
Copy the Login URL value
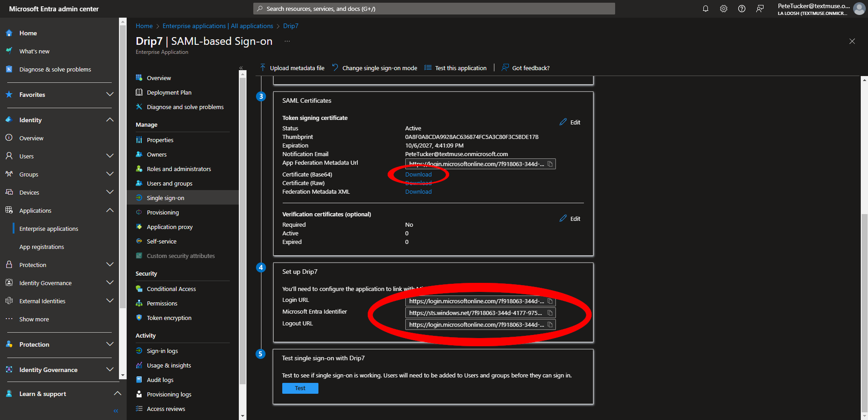550,301
